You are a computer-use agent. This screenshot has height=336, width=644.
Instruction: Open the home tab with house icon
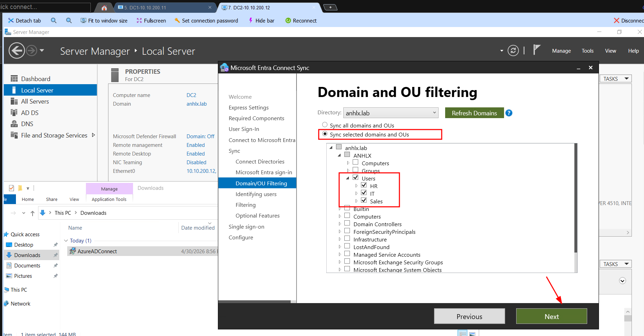pyautogui.click(x=104, y=8)
